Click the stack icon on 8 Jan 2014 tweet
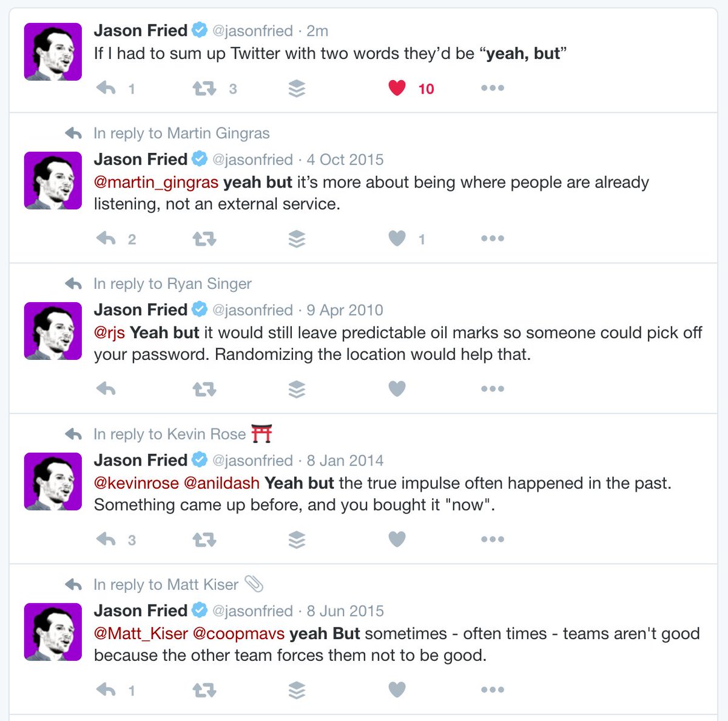Viewport: 728px width, 721px height. click(x=297, y=540)
